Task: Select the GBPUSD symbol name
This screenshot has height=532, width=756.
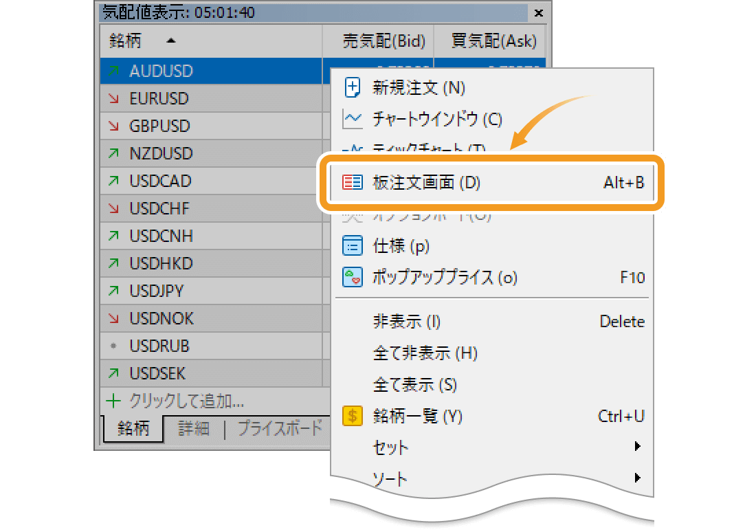Action: click(x=159, y=126)
